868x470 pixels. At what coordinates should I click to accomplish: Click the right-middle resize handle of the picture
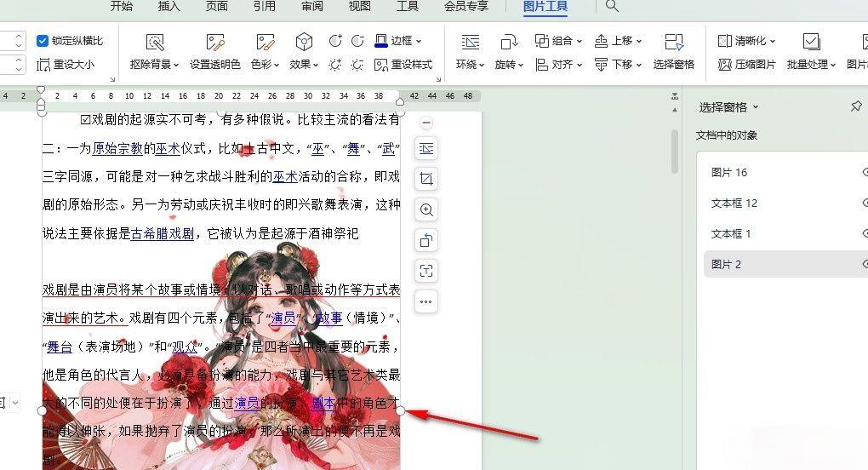[401, 410]
